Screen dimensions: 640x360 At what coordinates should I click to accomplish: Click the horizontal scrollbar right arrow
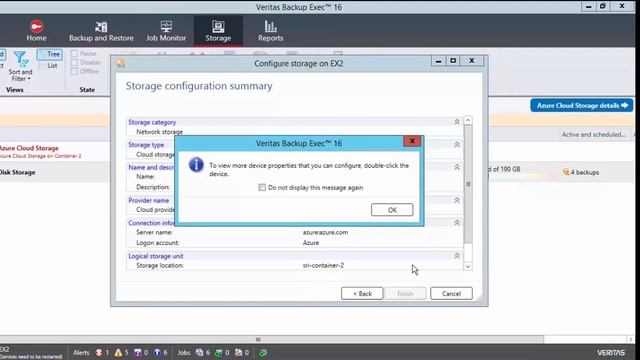[x=630, y=339]
